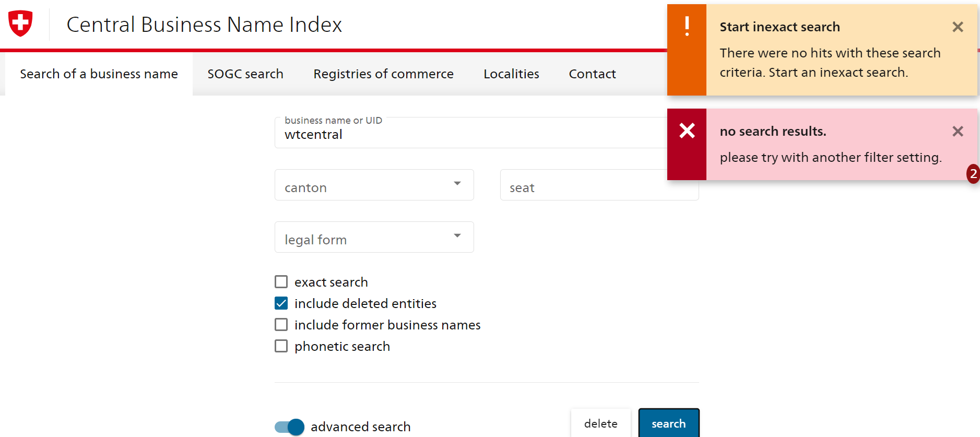
Task: Switch to the SOGC search tab
Action: [x=245, y=74]
